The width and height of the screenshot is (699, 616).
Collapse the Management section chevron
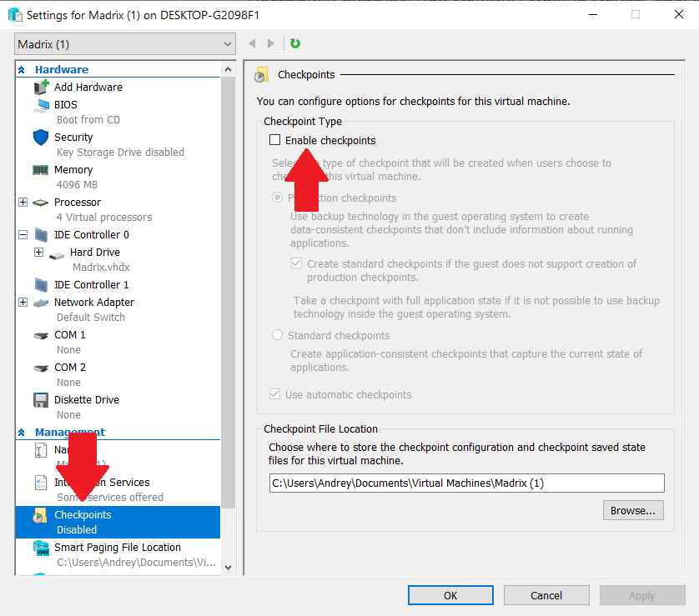coord(22,432)
